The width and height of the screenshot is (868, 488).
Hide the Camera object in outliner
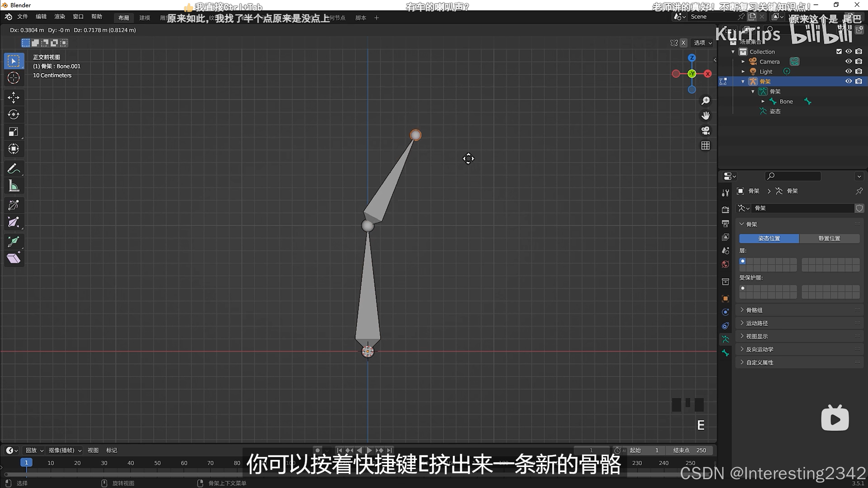pyautogui.click(x=848, y=61)
